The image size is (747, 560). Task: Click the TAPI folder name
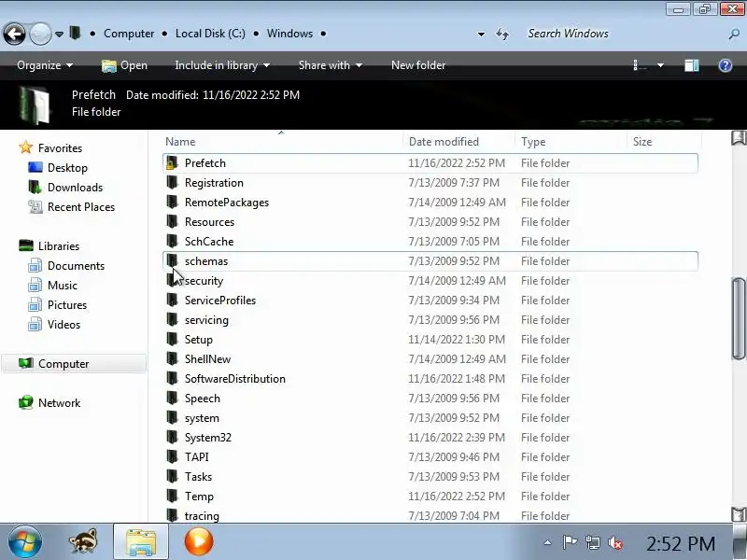[197, 457]
